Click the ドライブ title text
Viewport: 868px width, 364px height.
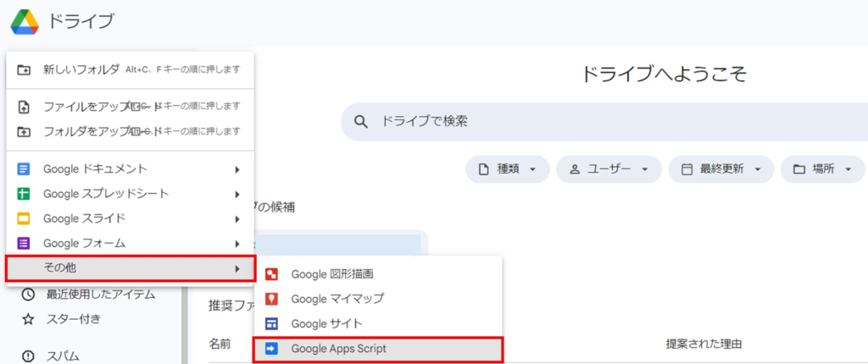(81, 22)
